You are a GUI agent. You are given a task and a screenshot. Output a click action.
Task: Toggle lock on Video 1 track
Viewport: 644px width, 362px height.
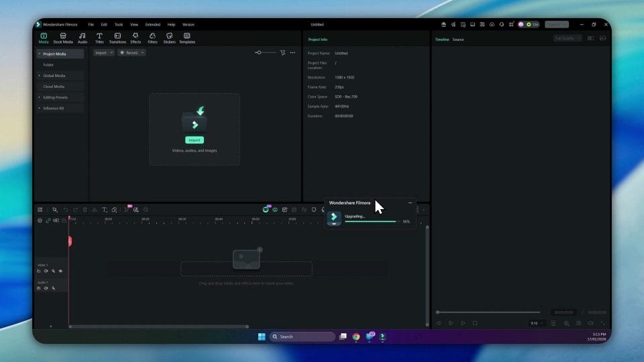click(39, 271)
